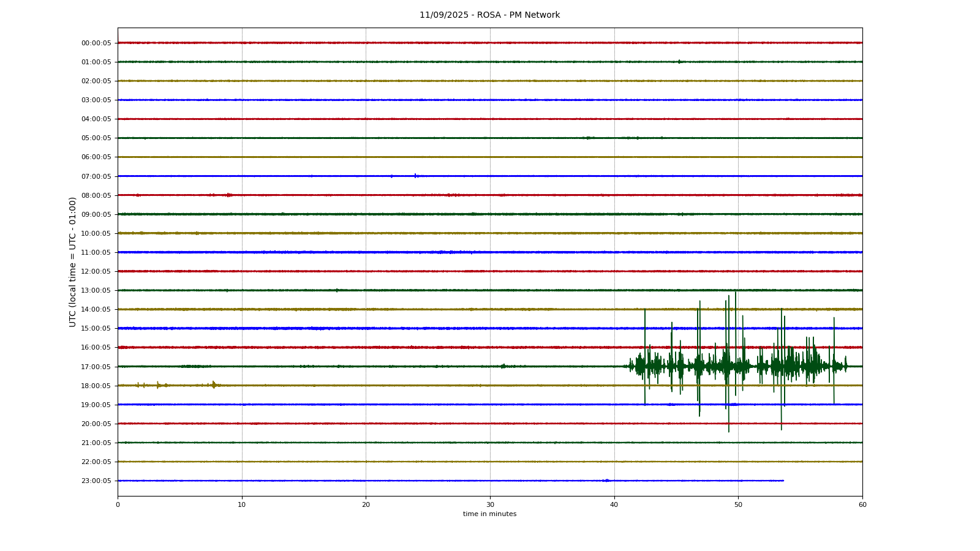The image size is (980, 551).
Task: Click the UTC local time y-axis label
Action: coord(73,262)
